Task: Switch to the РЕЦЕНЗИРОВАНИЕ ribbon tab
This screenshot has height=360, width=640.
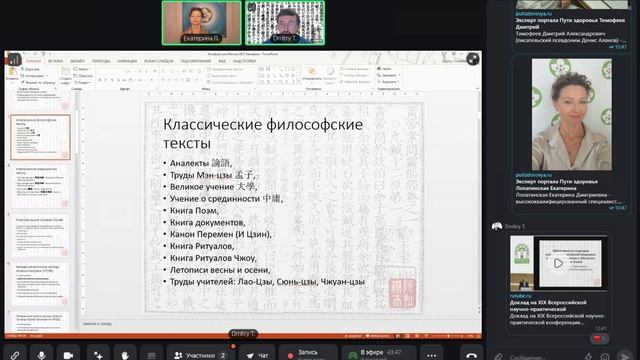Action: (196, 61)
